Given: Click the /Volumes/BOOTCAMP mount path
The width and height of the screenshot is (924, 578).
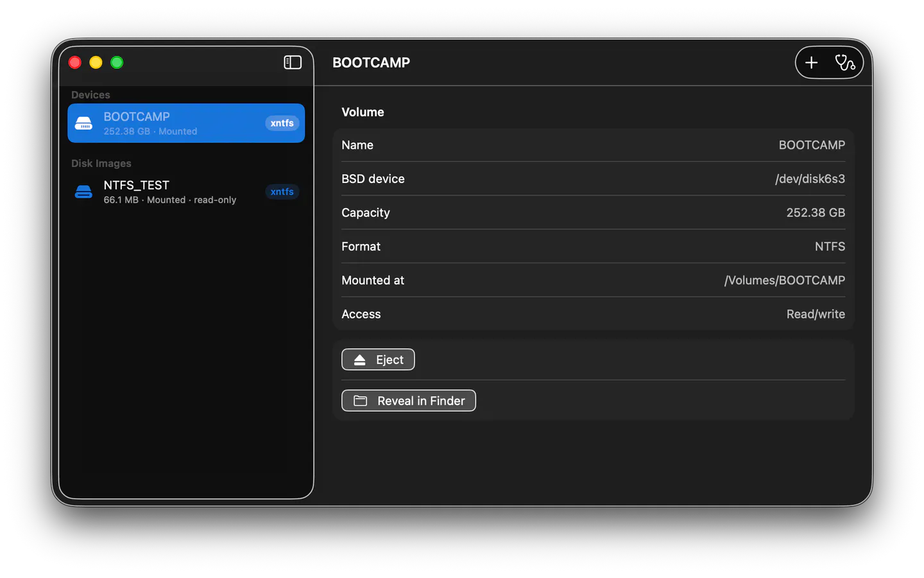Looking at the screenshot, I should coord(785,280).
